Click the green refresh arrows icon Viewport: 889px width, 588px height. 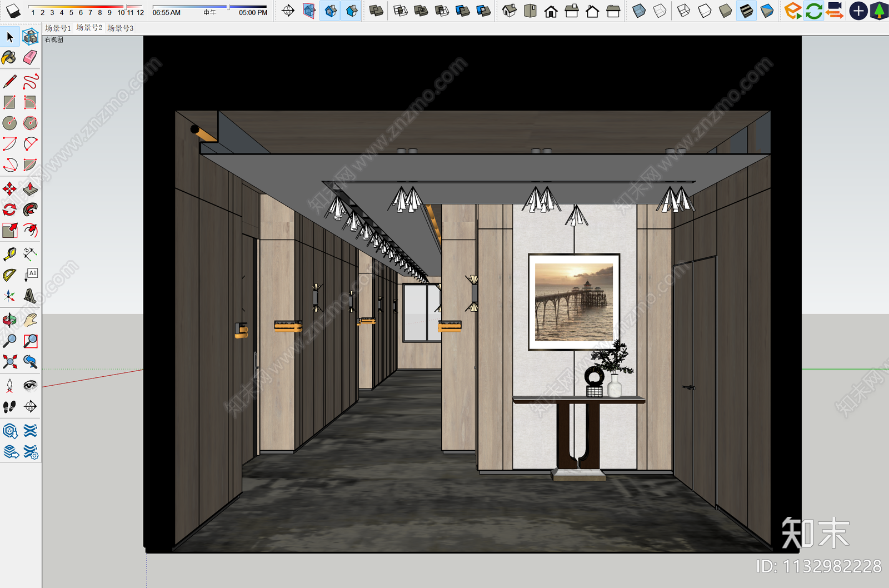pos(814,11)
